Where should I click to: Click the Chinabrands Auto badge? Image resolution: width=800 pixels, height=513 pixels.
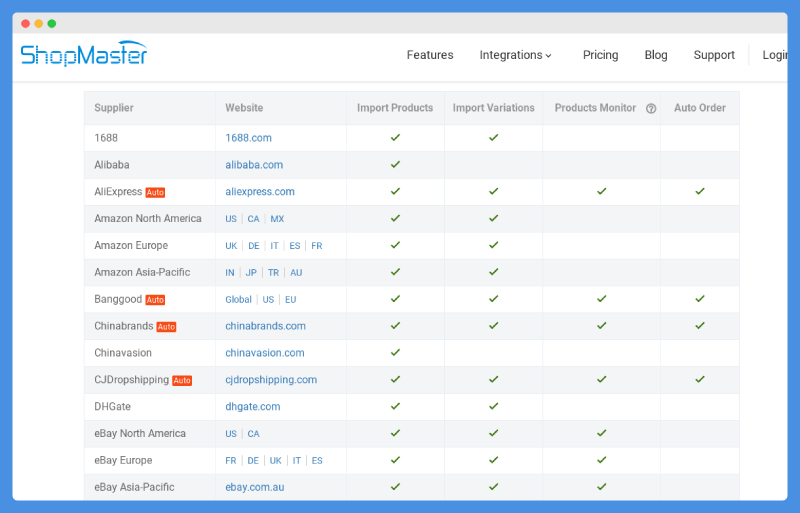[166, 327]
